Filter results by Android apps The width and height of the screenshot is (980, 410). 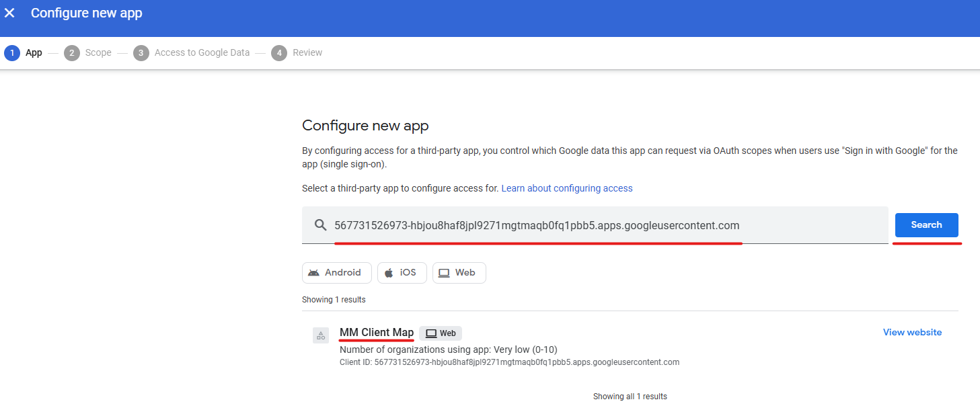(336, 273)
